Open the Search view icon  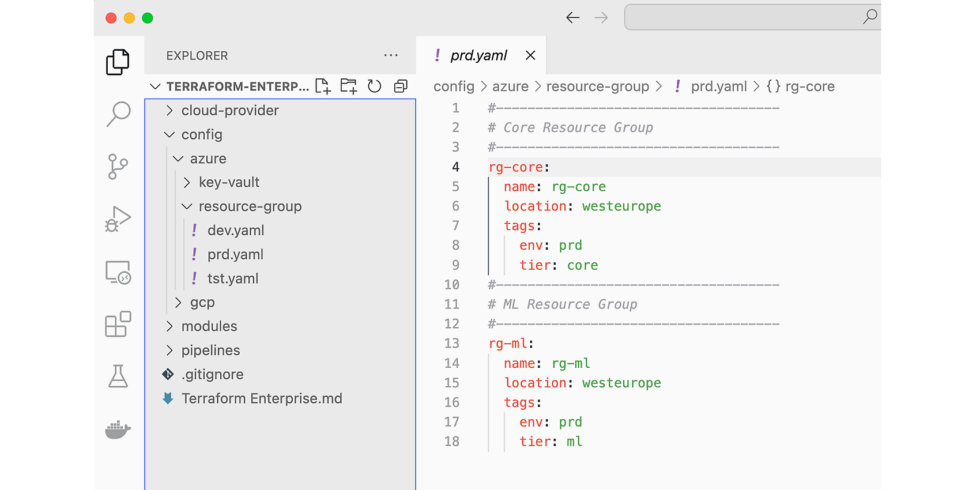click(x=118, y=114)
